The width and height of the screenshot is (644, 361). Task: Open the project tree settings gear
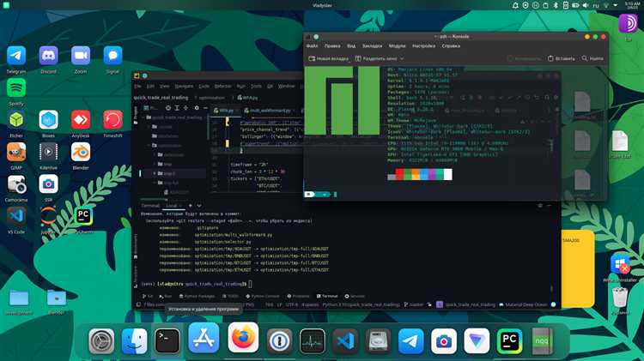197,108
